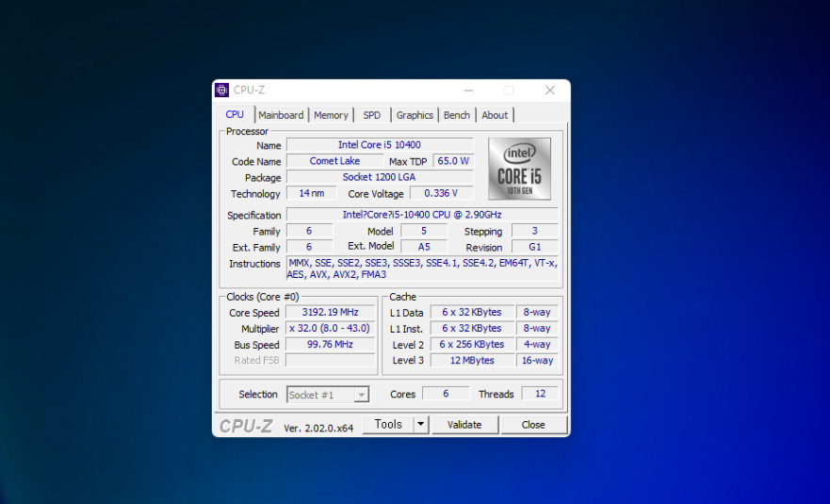Click the 4-way Level 2 associativity value

coord(537,344)
